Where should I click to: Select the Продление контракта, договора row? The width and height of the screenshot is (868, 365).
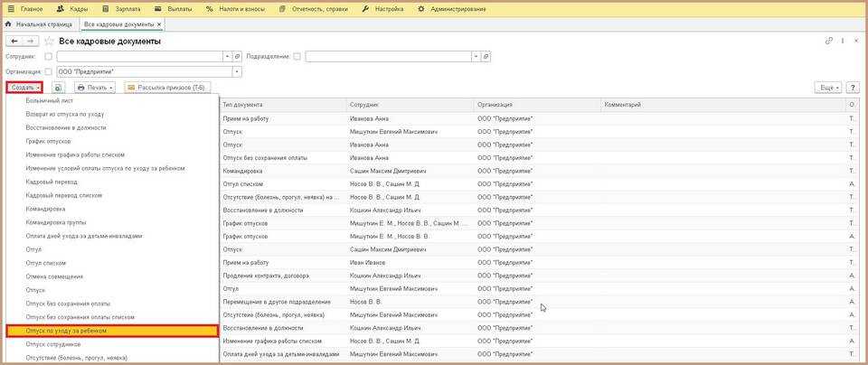point(539,276)
